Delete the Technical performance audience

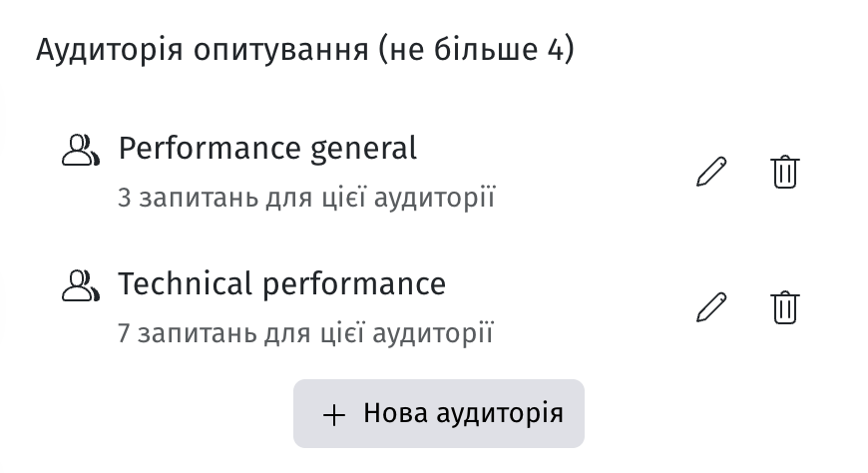point(785,307)
